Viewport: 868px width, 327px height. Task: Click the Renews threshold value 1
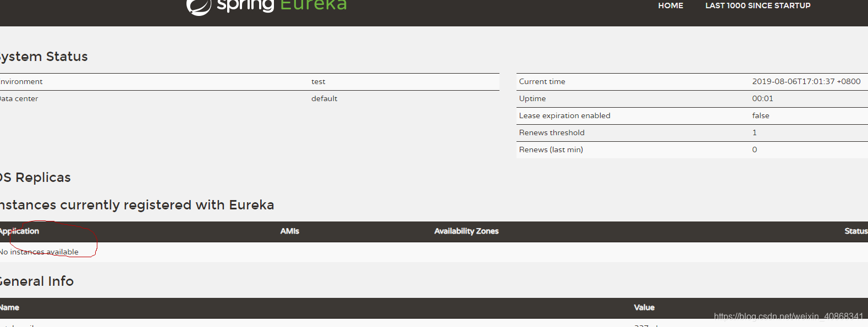(x=754, y=132)
